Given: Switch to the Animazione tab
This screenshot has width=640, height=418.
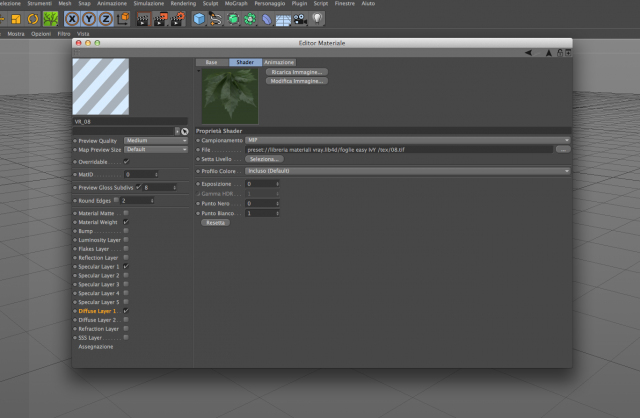Looking at the screenshot, I should (279, 62).
